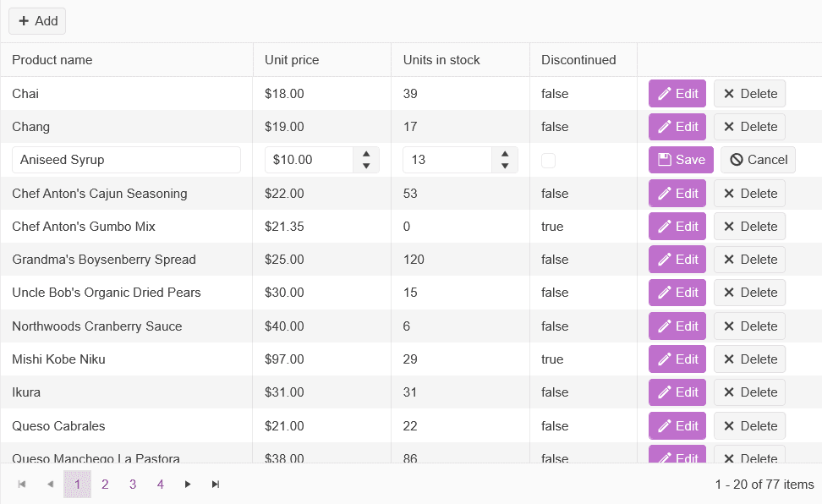Go to page 4
The width and height of the screenshot is (822, 504).
coord(161,484)
